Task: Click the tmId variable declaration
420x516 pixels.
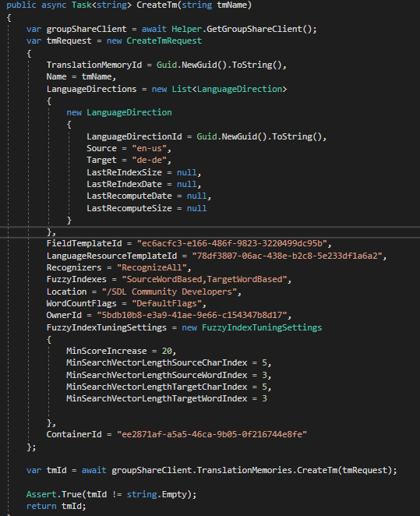Action: pos(56,470)
